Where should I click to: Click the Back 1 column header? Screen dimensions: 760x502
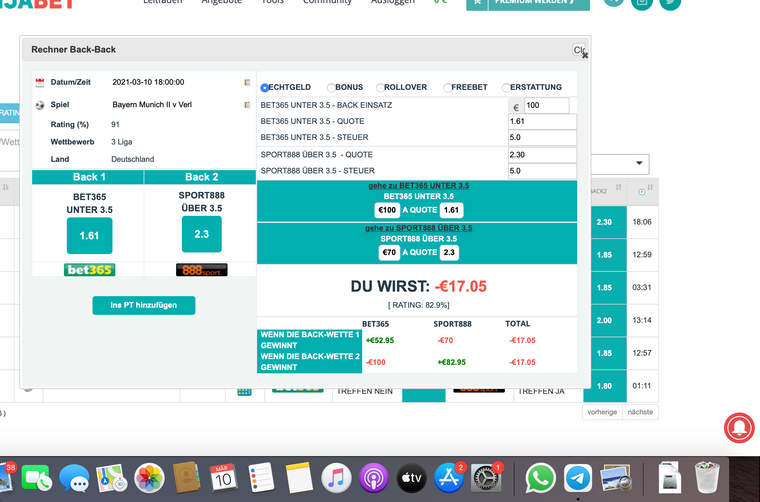click(x=88, y=177)
